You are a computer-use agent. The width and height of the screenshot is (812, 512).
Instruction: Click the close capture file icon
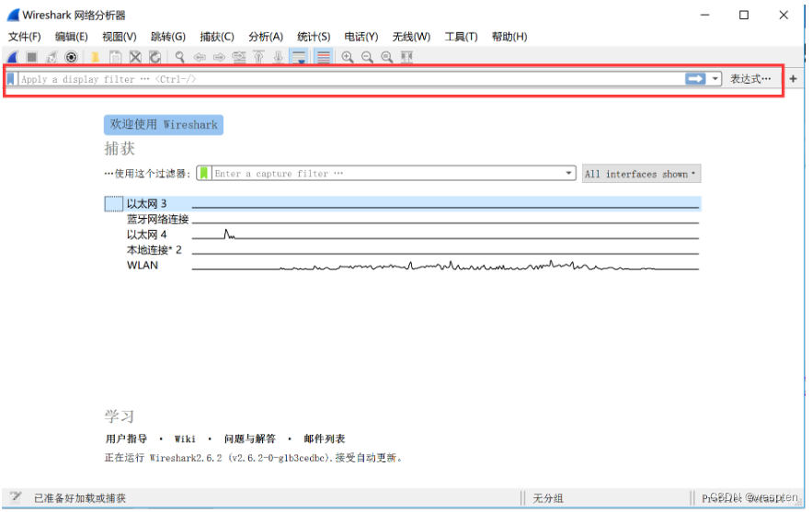coord(135,57)
